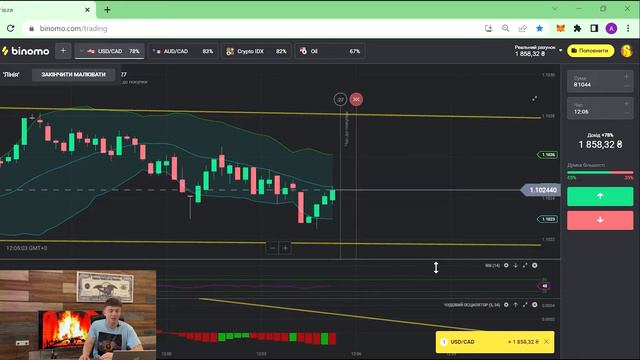
Task: Switch to the USD/CAD asset tab
Action: 109,51
